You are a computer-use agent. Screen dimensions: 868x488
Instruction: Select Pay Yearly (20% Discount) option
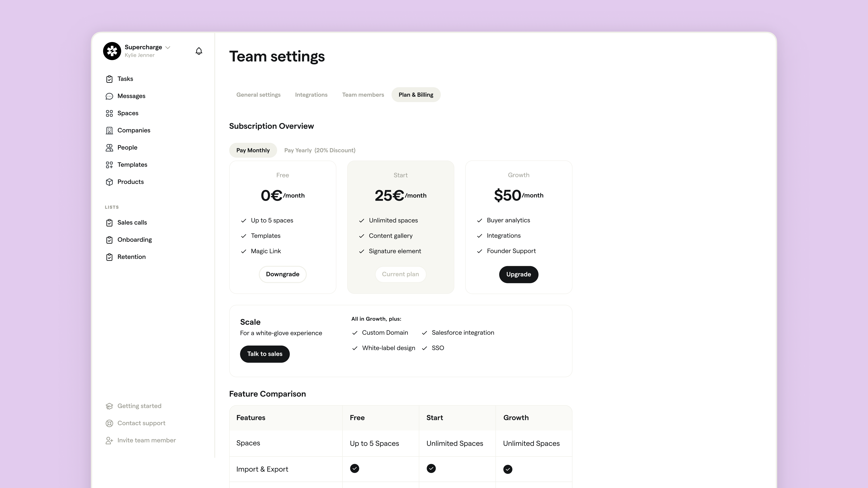320,150
